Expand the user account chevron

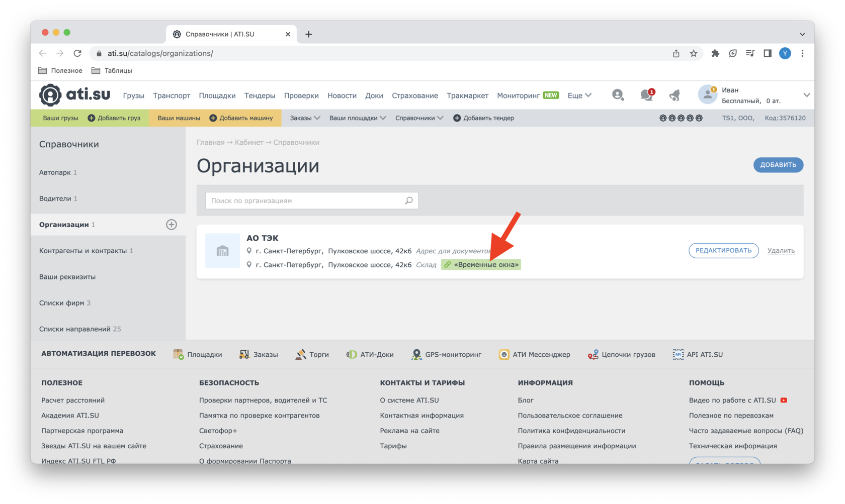click(x=806, y=95)
